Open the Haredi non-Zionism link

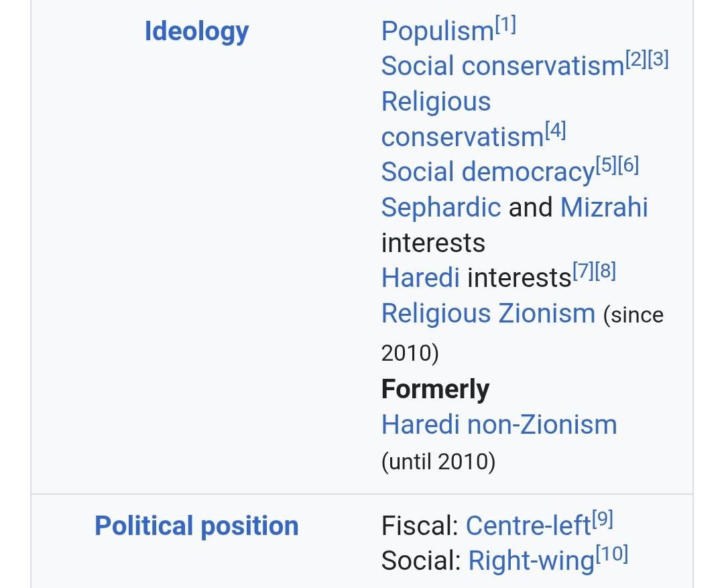[499, 424]
